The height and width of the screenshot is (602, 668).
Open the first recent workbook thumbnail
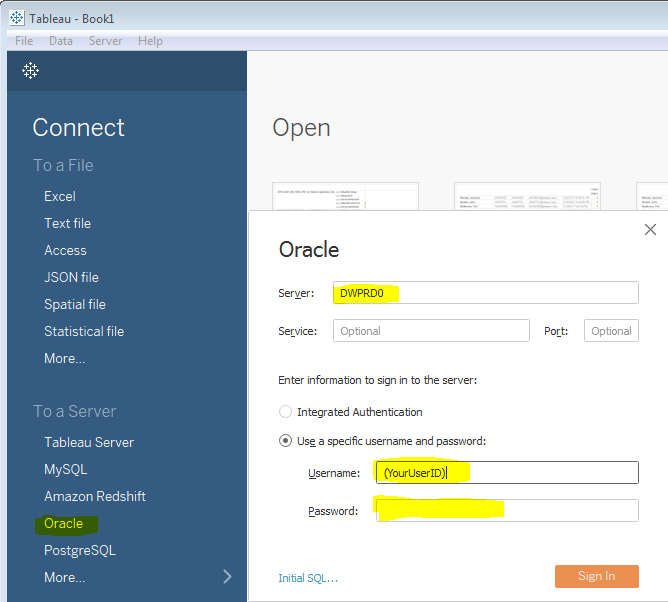pyautogui.click(x=346, y=196)
